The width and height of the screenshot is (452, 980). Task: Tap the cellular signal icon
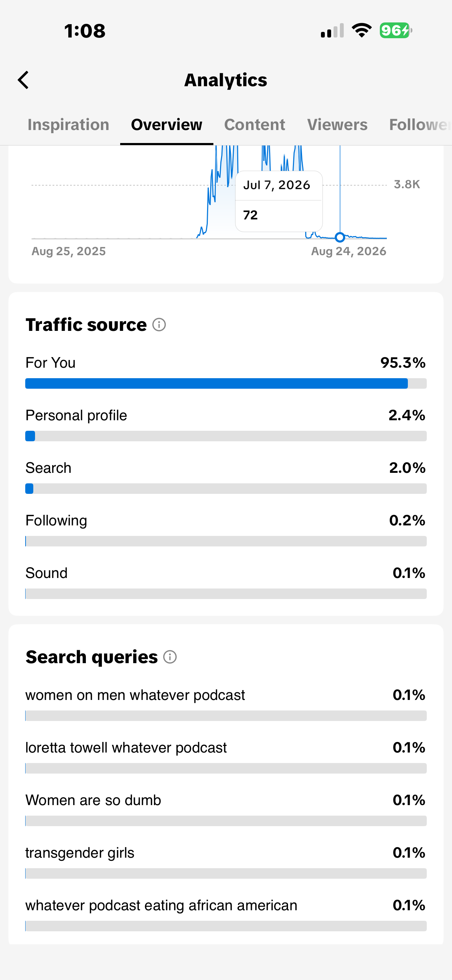pyautogui.click(x=332, y=30)
